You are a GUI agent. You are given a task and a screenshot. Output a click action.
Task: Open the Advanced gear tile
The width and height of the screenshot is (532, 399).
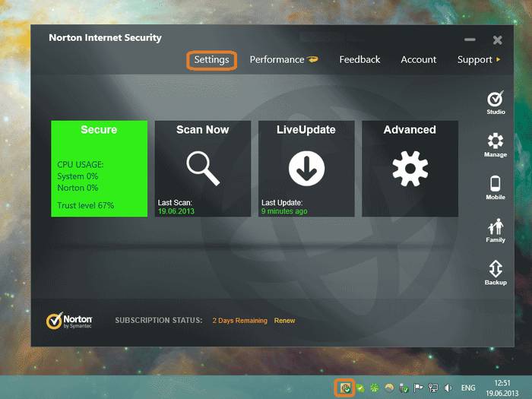click(410, 169)
